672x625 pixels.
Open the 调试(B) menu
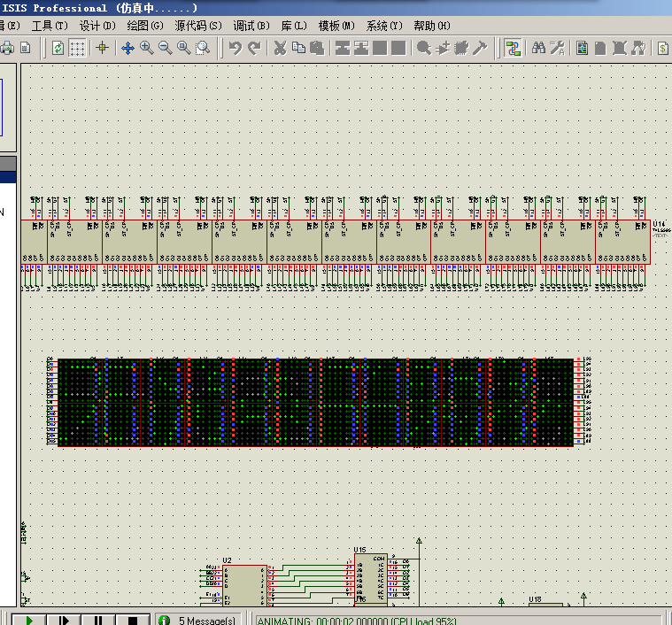[x=251, y=26]
